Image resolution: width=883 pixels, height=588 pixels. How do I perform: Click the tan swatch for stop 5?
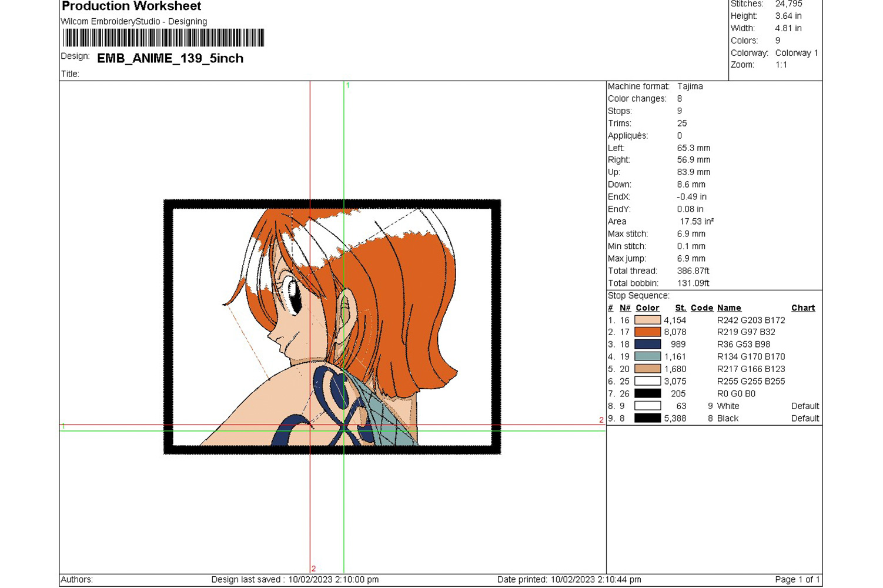click(647, 369)
